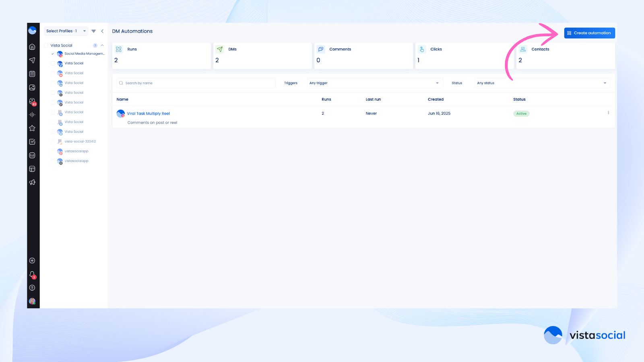Click the Name column header
The width and height of the screenshot is (644, 362).
(122, 99)
